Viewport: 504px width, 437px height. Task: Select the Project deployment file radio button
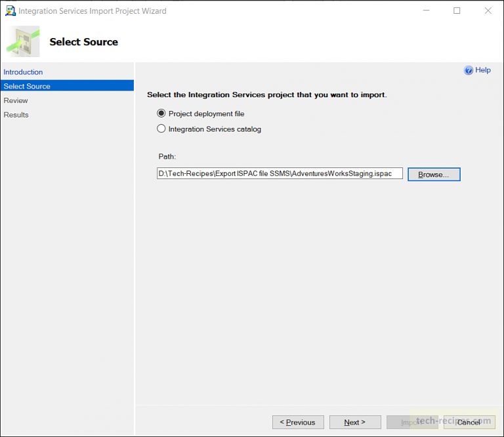click(161, 114)
